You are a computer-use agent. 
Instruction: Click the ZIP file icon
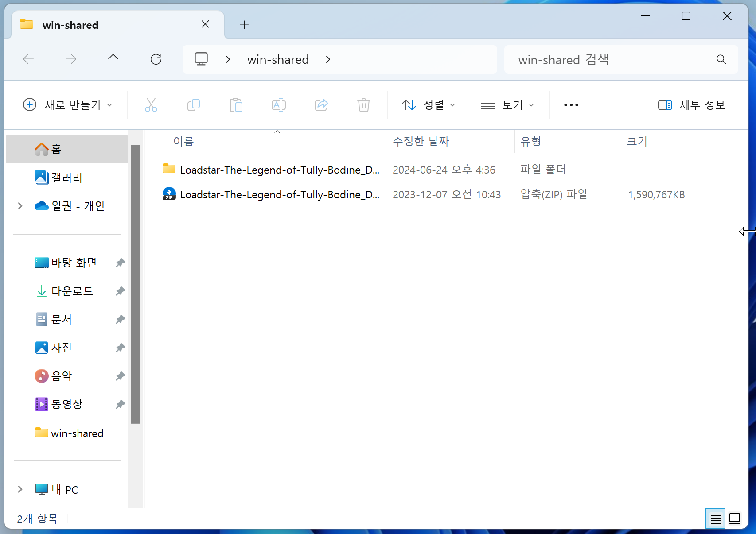tap(169, 194)
